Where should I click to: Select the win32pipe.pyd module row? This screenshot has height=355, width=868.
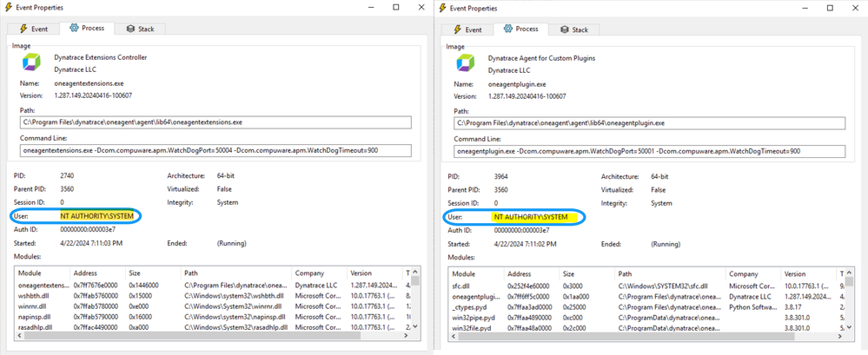point(473,318)
